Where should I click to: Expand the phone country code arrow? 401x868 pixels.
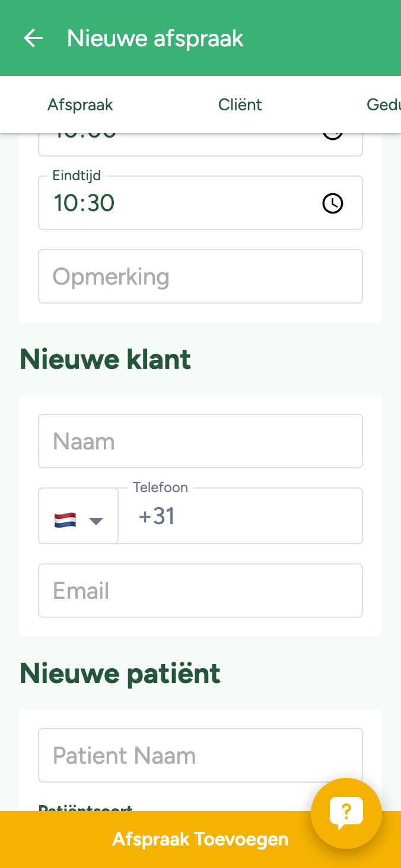pos(96,521)
